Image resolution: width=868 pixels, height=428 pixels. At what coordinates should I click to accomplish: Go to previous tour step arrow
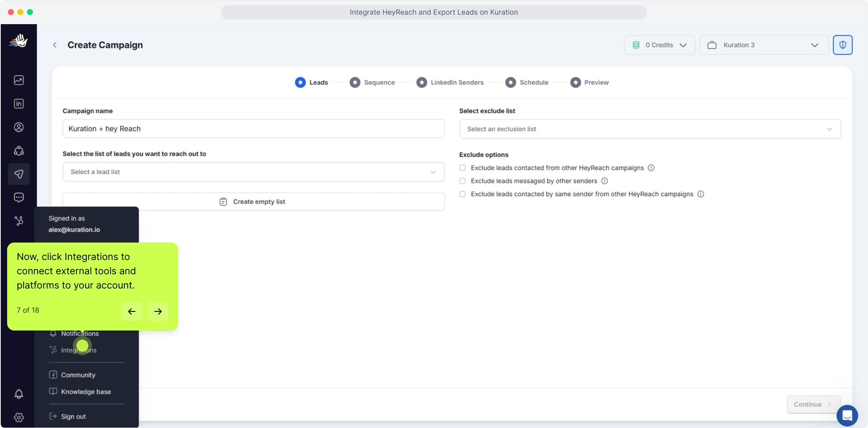tap(132, 311)
